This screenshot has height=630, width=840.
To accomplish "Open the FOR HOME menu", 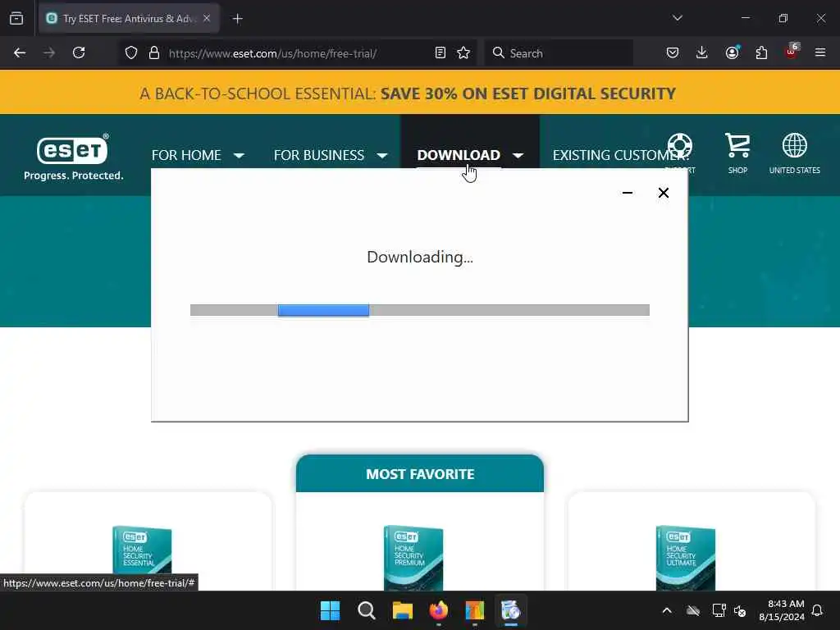I will (186, 155).
